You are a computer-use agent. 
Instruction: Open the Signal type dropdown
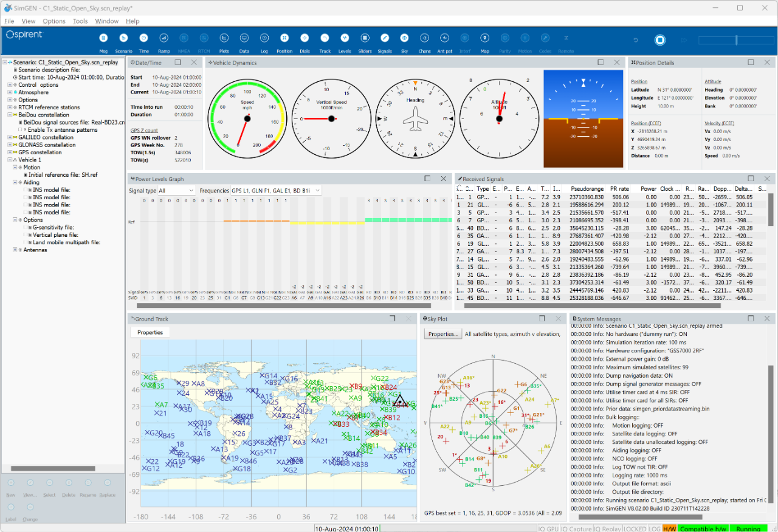176,191
